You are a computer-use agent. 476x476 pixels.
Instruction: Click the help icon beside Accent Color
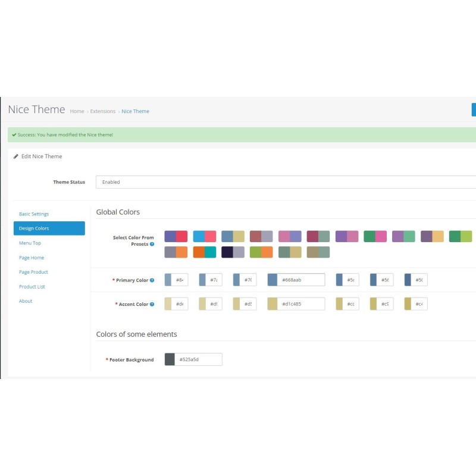[x=152, y=304]
